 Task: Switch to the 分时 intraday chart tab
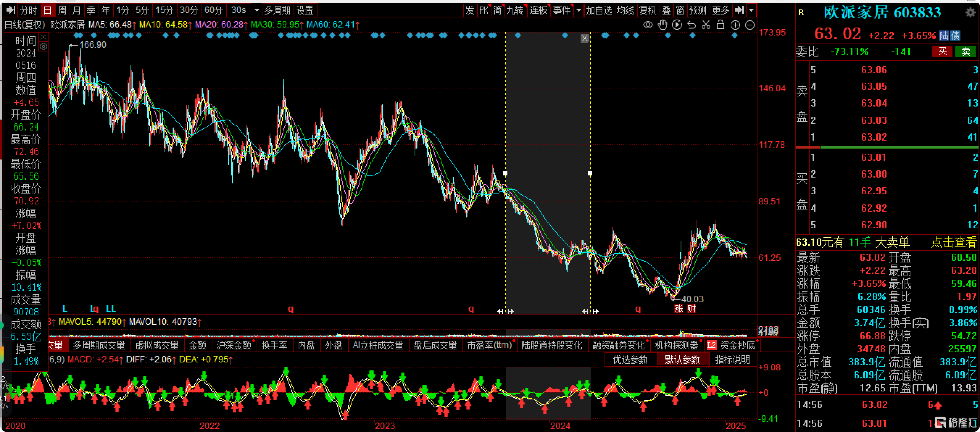(29, 10)
